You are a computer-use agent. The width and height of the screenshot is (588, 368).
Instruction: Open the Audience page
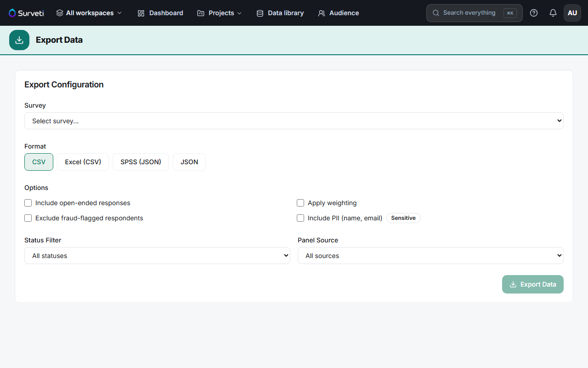click(x=339, y=13)
